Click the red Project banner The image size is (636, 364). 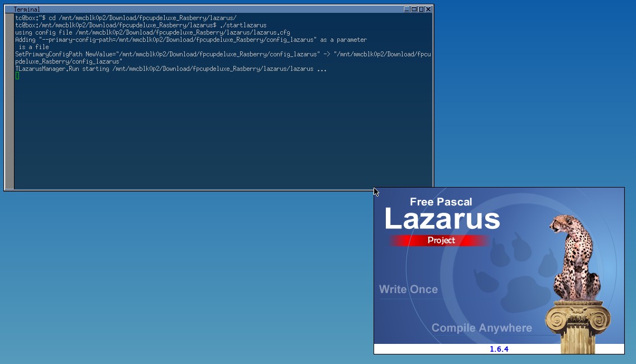coord(441,241)
